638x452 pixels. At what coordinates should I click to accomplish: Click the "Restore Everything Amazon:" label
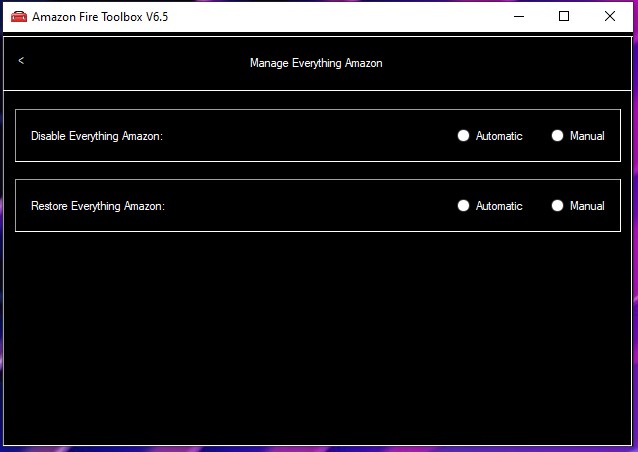[x=98, y=206]
